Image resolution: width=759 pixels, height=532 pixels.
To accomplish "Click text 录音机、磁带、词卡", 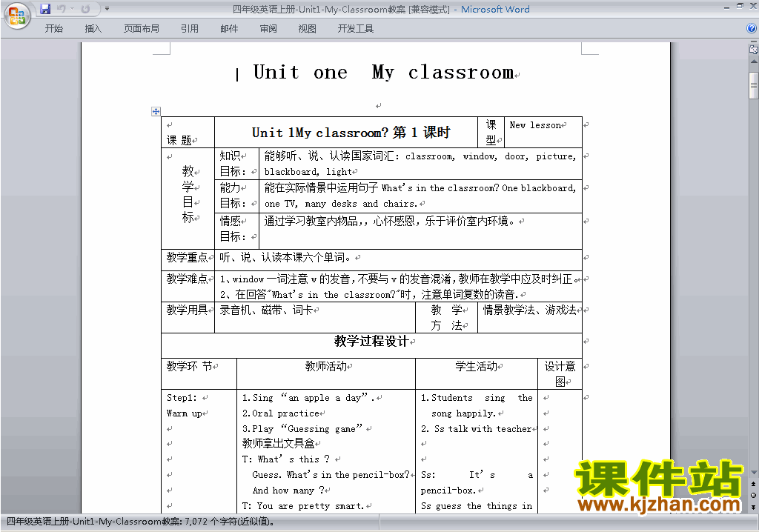I will click(266, 310).
